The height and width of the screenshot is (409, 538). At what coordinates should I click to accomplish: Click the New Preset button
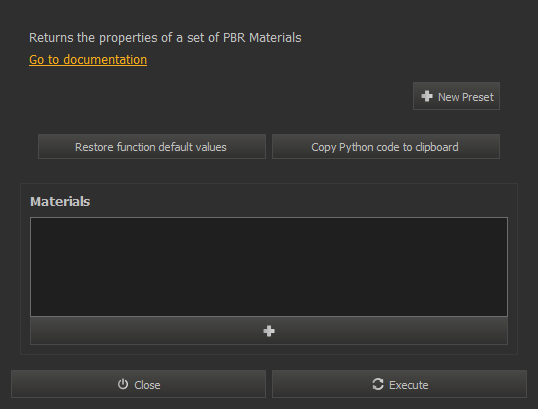tap(456, 96)
